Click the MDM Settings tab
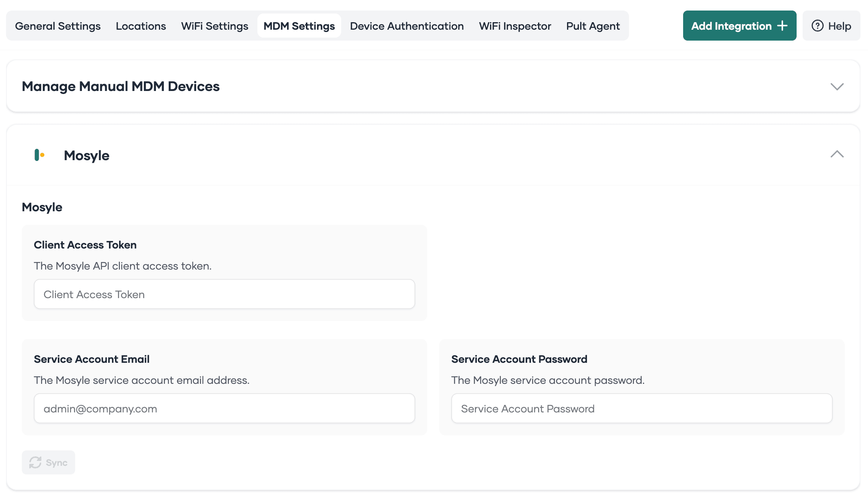This screenshot has height=497, width=868. point(299,26)
